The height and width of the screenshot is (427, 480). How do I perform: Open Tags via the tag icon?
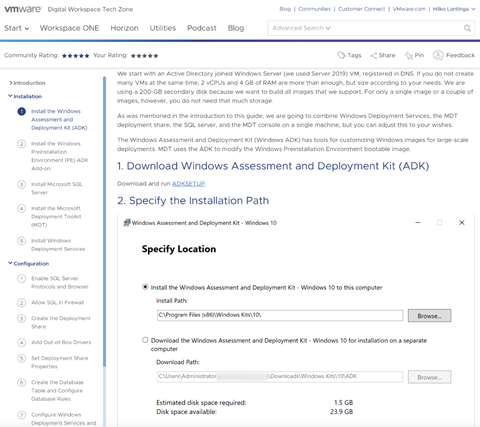(341, 55)
